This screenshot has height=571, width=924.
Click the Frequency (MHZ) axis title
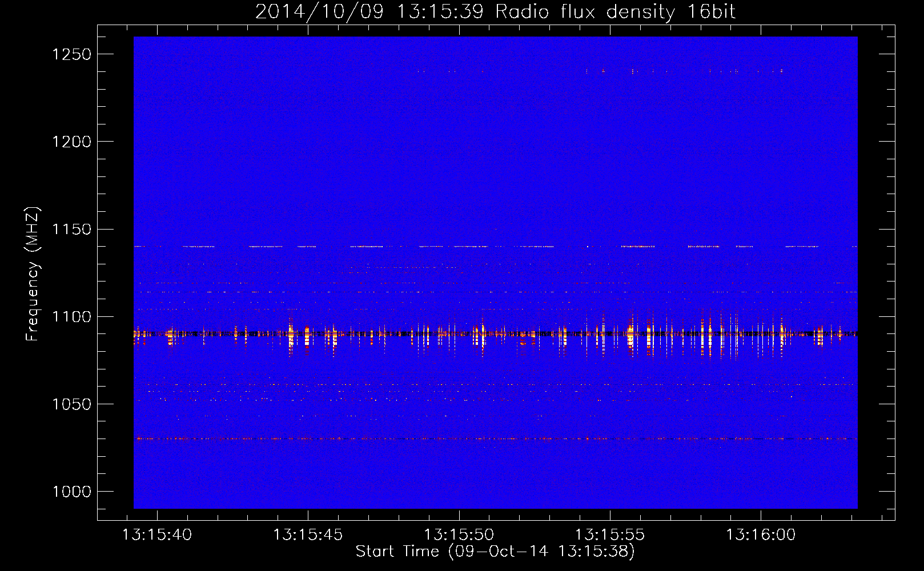[x=33, y=274]
